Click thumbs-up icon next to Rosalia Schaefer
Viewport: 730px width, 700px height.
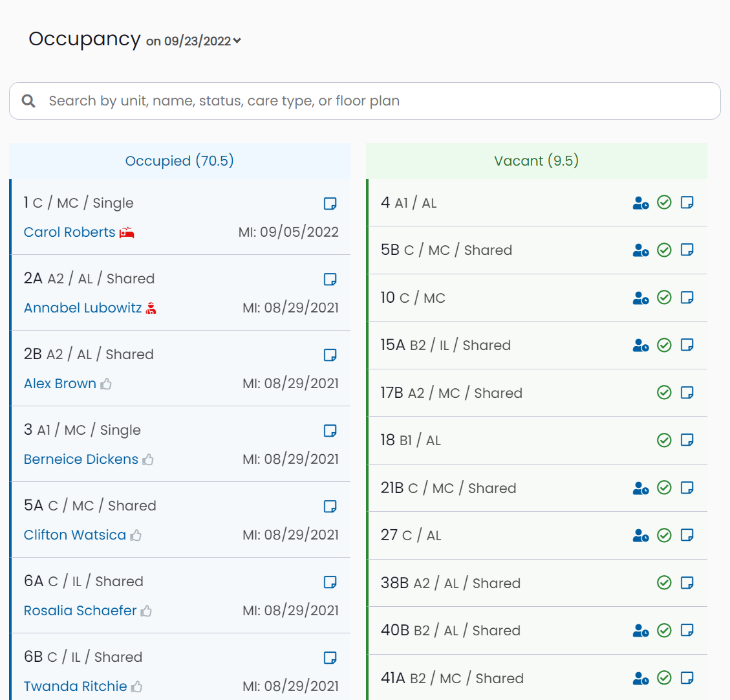pyautogui.click(x=146, y=611)
